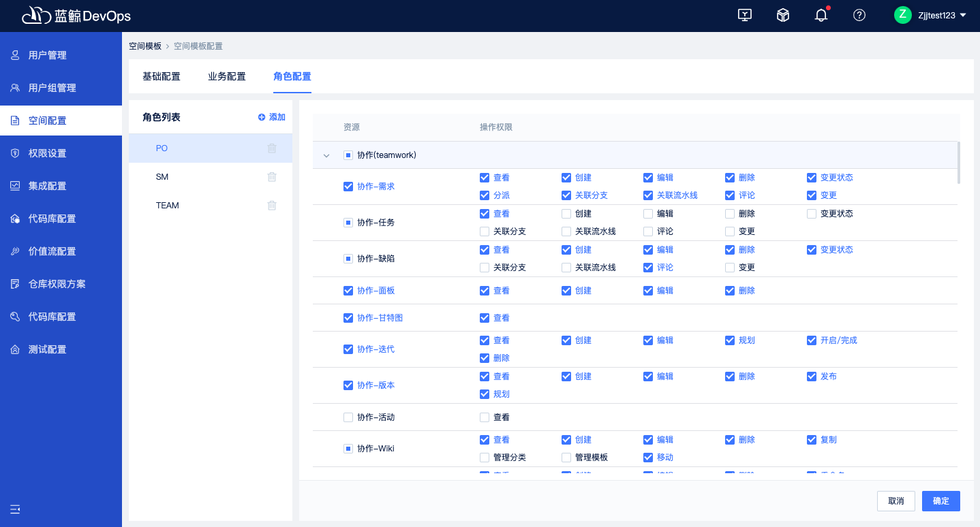The image size is (980, 527).
Task: Click the 确定 button
Action: point(941,501)
